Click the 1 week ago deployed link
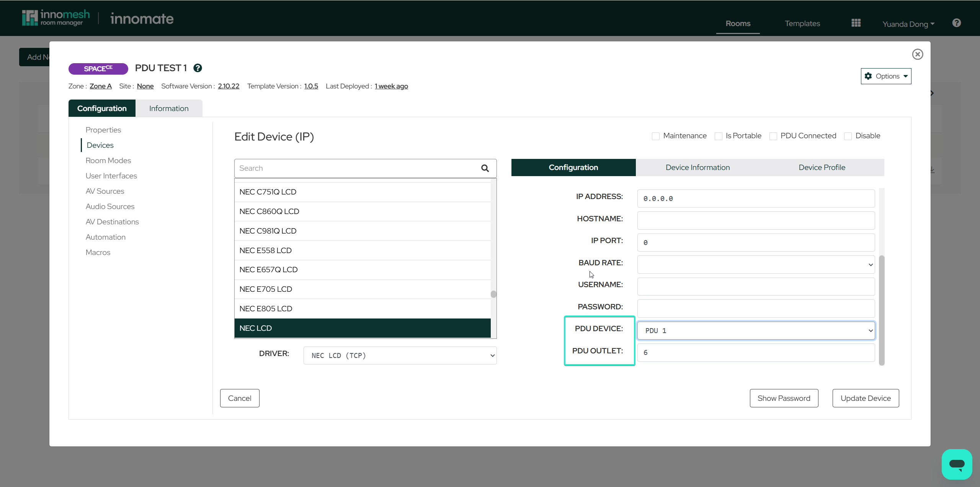This screenshot has height=487, width=980. pyautogui.click(x=391, y=86)
